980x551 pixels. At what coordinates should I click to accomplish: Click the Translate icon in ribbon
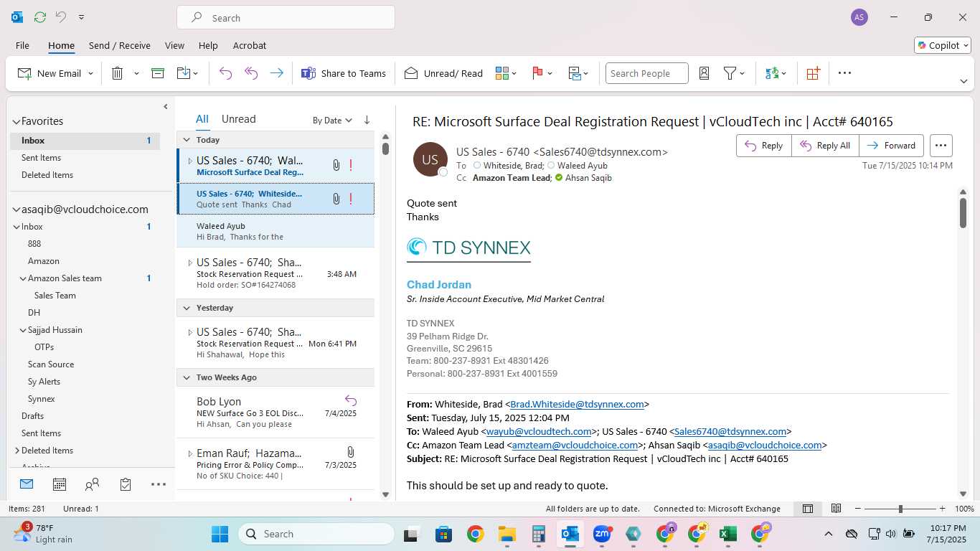tap(772, 73)
